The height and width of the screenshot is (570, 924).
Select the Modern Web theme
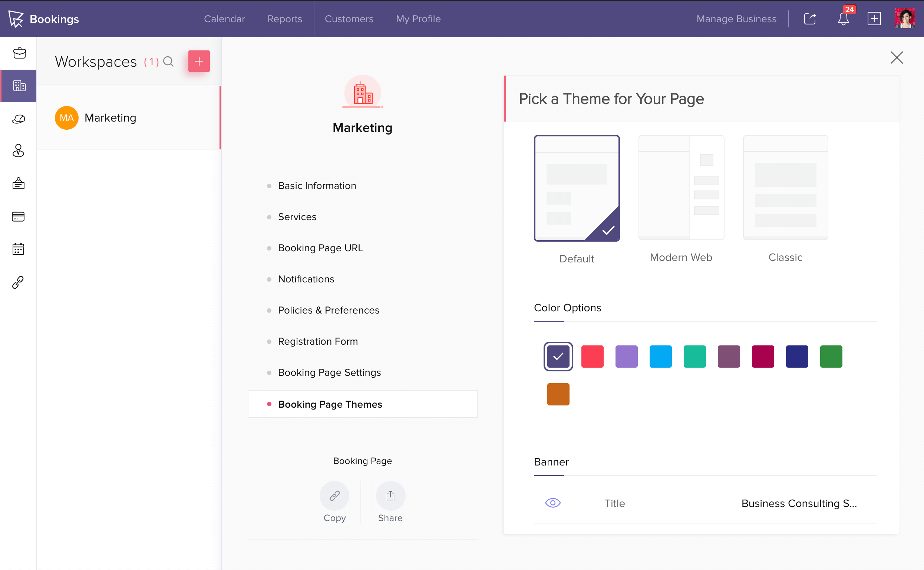point(681,188)
